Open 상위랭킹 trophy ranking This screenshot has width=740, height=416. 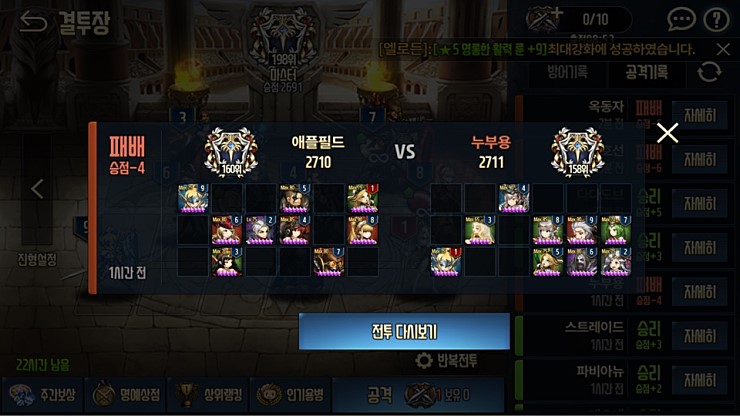point(208,395)
